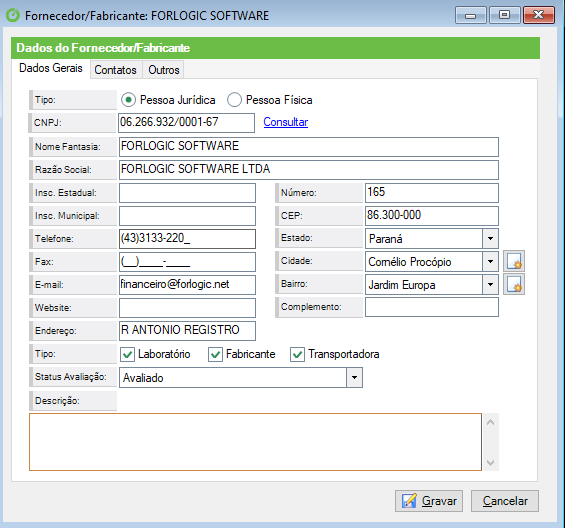Viewport: 565px width, 528px height.
Task: Click the CEP input field
Action: pyautogui.click(x=432, y=216)
